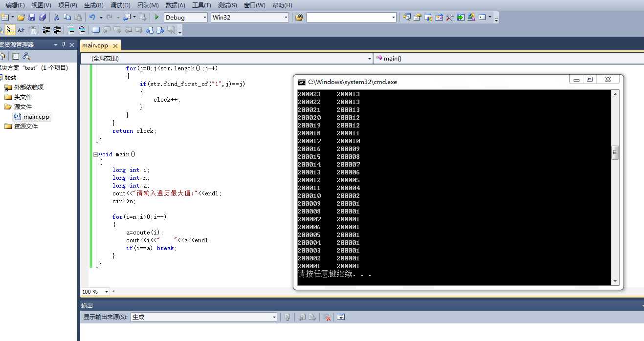Open the 帮助(H) menu
Image resolution: width=644 pixels, height=341 pixels.
(282, 5)
